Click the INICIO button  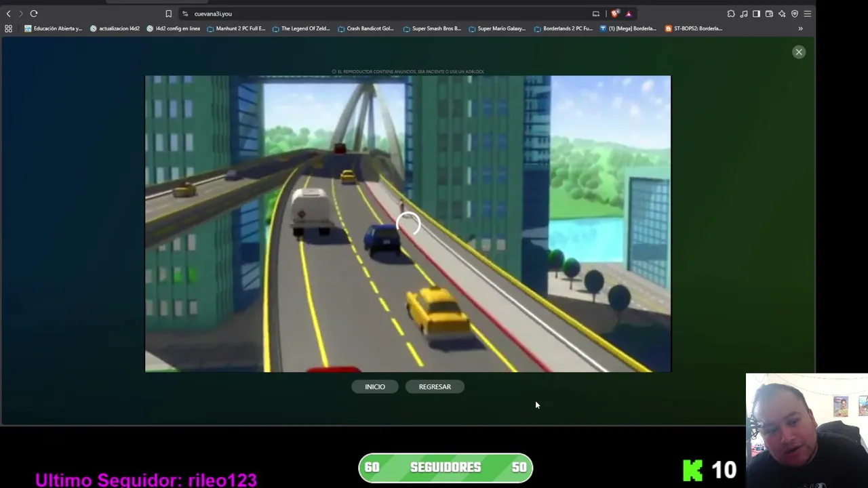tap(375, 387)
